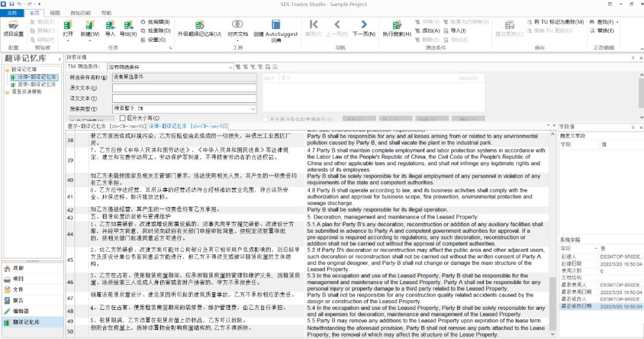This screenshot has width=644, height=339.
Task: Select the 翻译记忆库 root folder in the tree
Action: pos(24,69)
